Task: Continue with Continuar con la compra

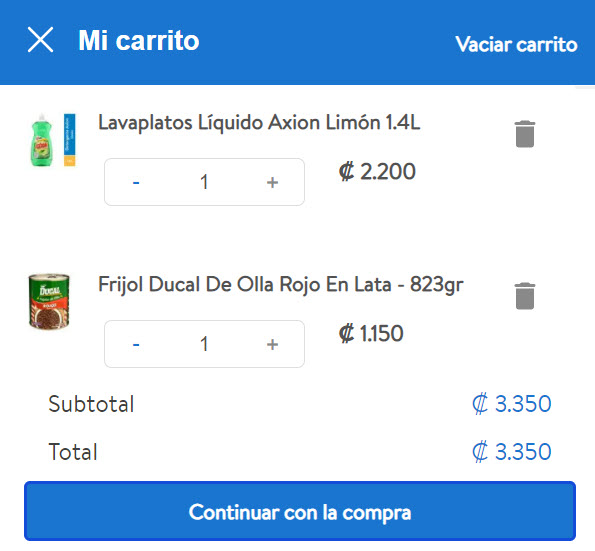Action: coord(300,511)
